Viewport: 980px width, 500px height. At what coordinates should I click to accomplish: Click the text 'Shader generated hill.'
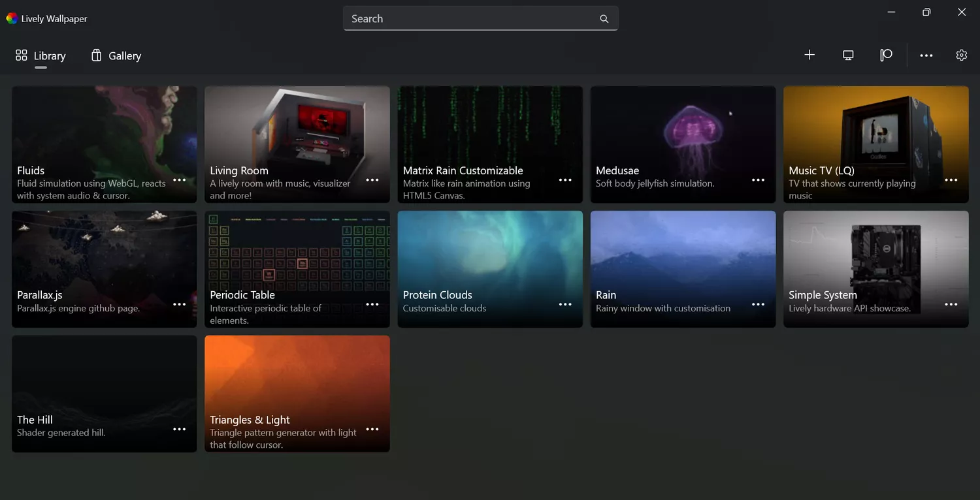point(61,433)
